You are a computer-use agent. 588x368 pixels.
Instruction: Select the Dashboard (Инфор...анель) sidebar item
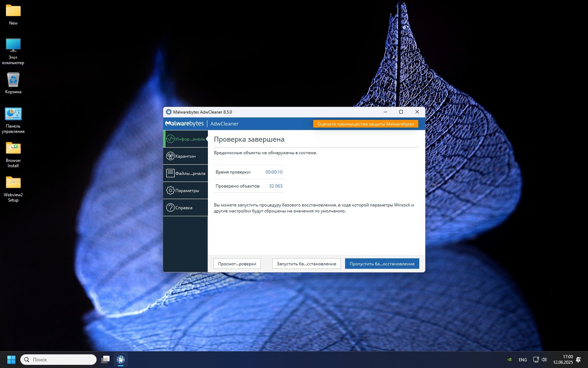pyautogui.click(x=185, y=139)
